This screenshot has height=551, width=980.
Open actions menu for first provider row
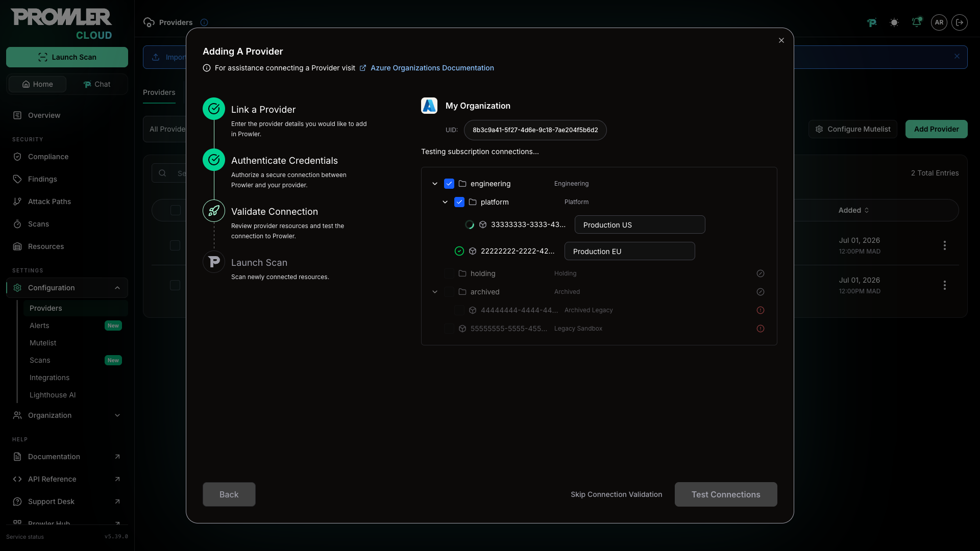(x=945, y=245)
